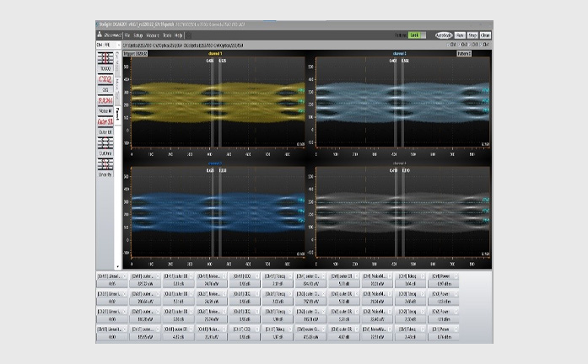Switch to the topmost vertical palette tab

[x=117, y=63]
